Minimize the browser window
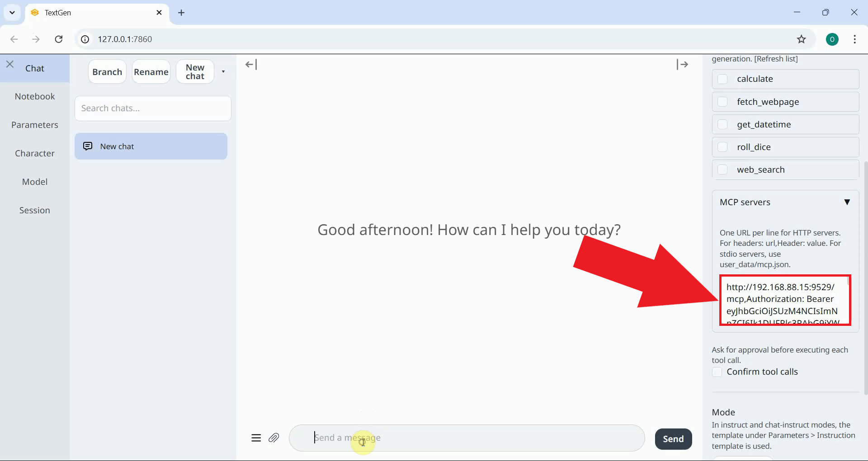The width and height of the screenshot is (868, 461). [x=797, y=13]
